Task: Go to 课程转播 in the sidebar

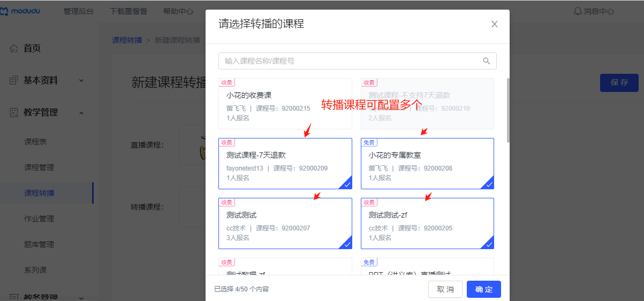Action: click(x=39, y=193)
